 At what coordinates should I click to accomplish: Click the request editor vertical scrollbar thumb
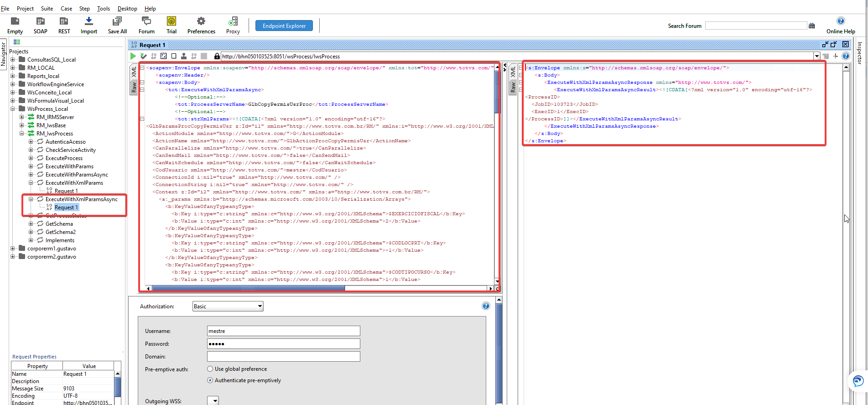[497, 92]
